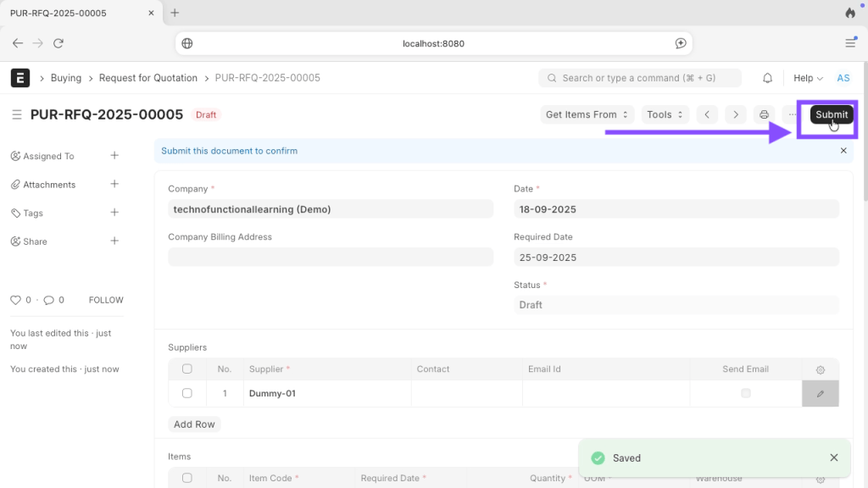The image size is (868, 488).
Task: Click Add Row under Suppliers
Action: [x=194, y=424]
